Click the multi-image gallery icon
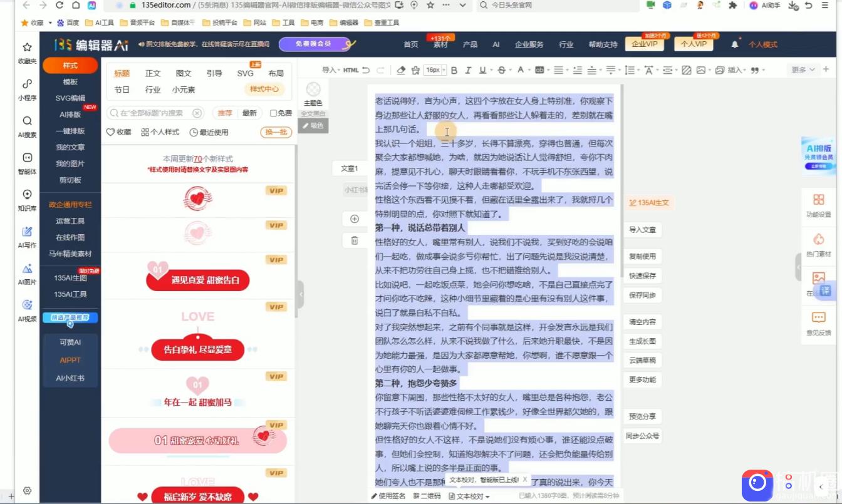Screen dimensions: 842x504 pos(719,70)
